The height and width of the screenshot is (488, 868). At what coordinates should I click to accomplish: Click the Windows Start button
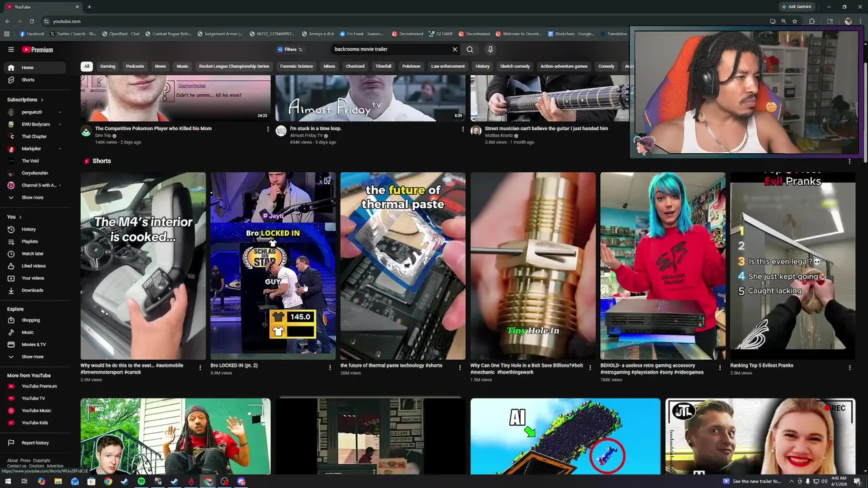click(7, 481)
